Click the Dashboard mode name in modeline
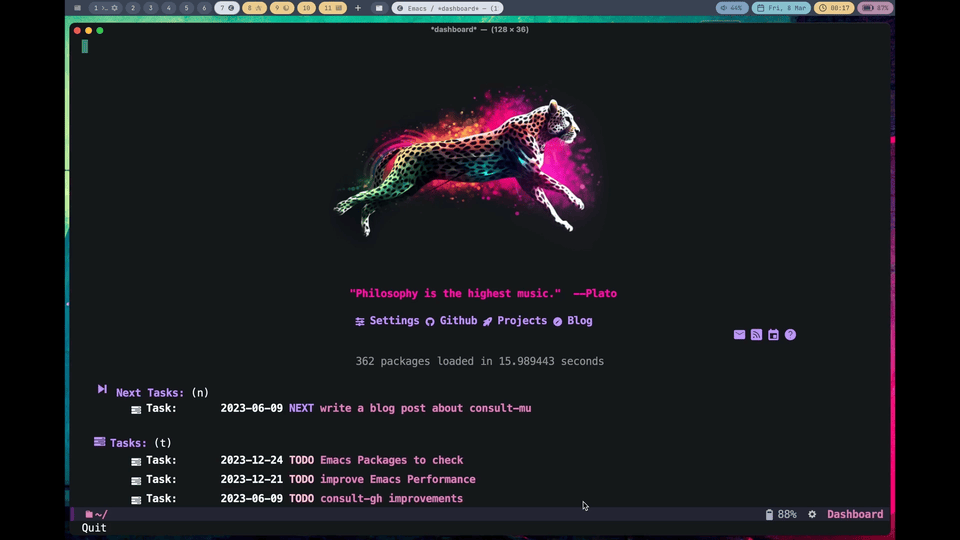The height and width of the screenshot is (540, 960). (855, 514)
